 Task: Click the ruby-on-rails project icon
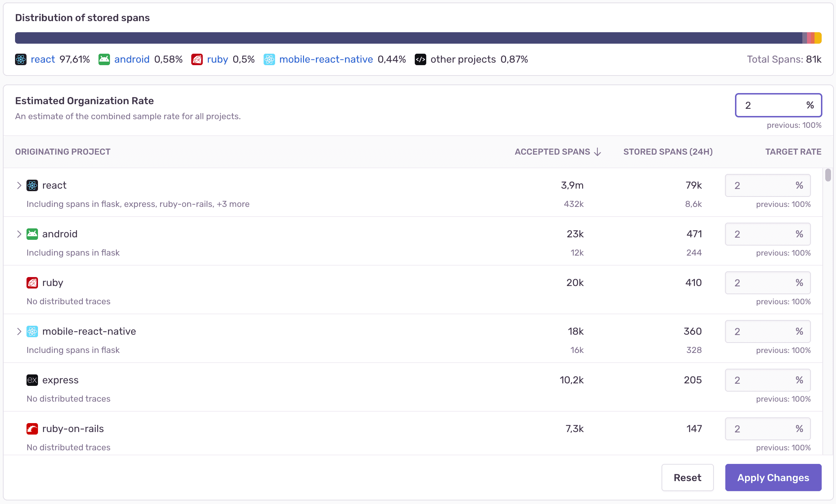point(32,429)
